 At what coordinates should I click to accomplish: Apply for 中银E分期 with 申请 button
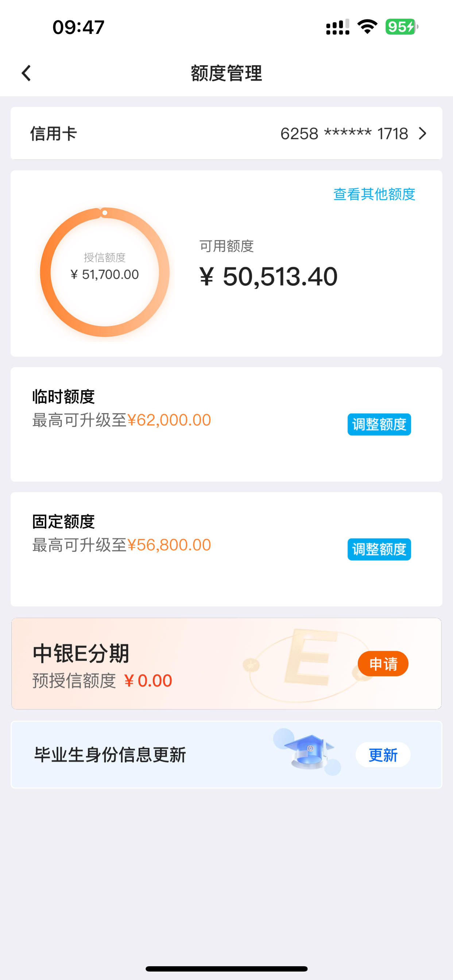pos(383,664)
